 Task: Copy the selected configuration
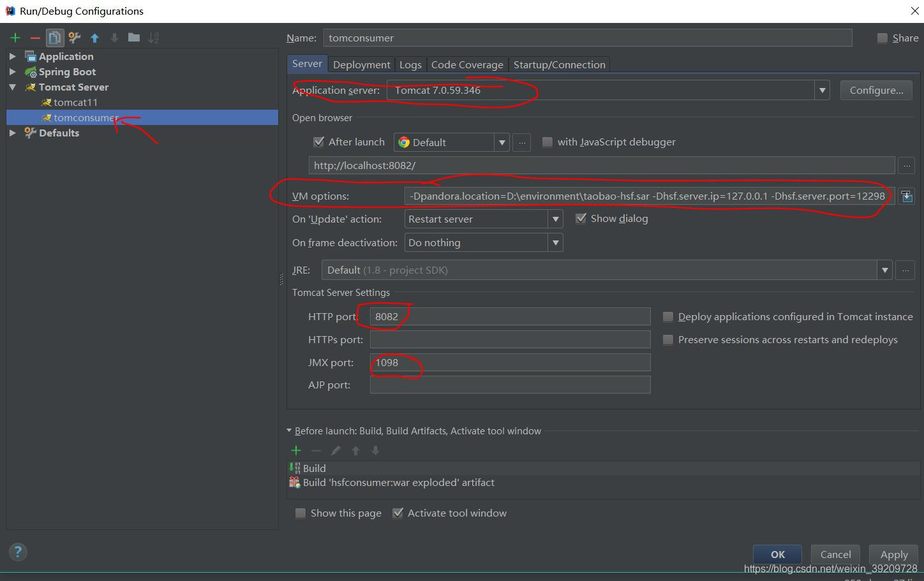pyautogui.click(x=55, y=38)
